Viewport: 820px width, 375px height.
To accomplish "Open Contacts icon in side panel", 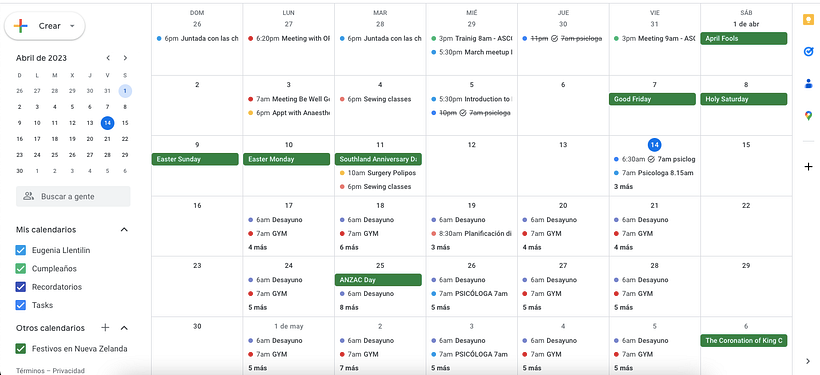I will pos(808,84).
